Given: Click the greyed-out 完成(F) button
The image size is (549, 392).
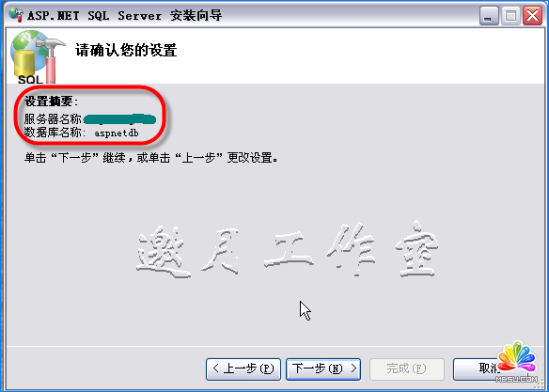Looking at the screenshot, I should click(407, 368).
